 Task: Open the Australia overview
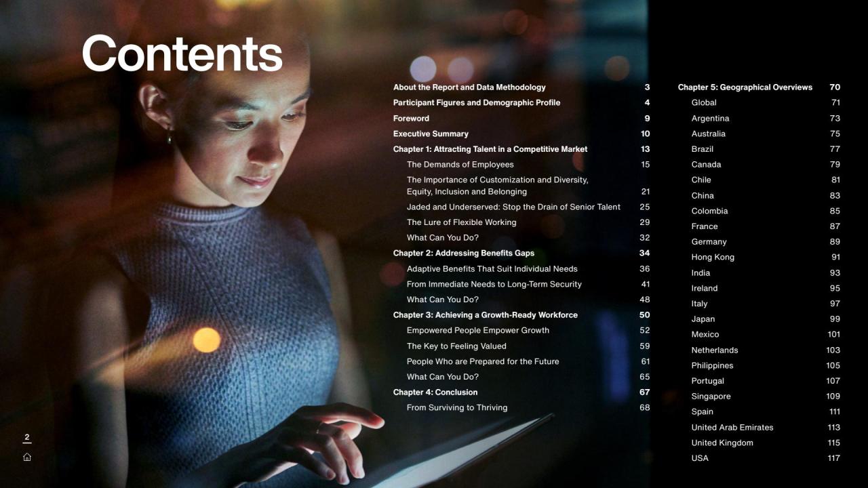(709, 134)
